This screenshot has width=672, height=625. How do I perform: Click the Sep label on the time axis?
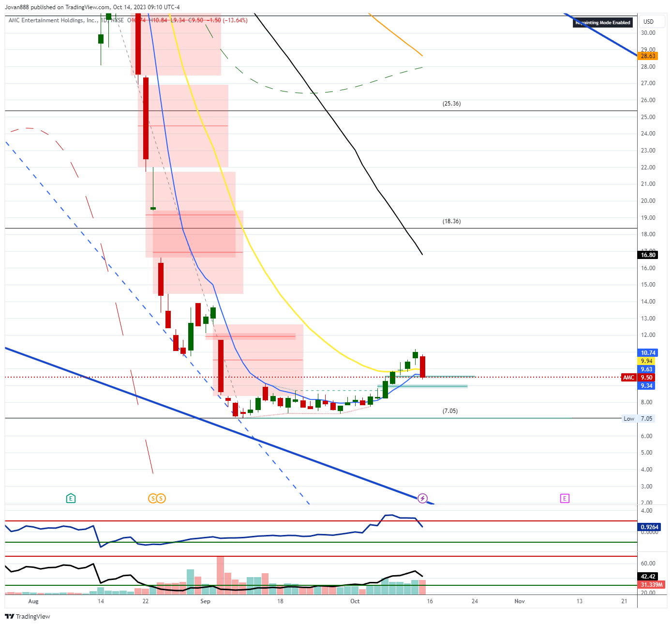[x=205, y=601]
